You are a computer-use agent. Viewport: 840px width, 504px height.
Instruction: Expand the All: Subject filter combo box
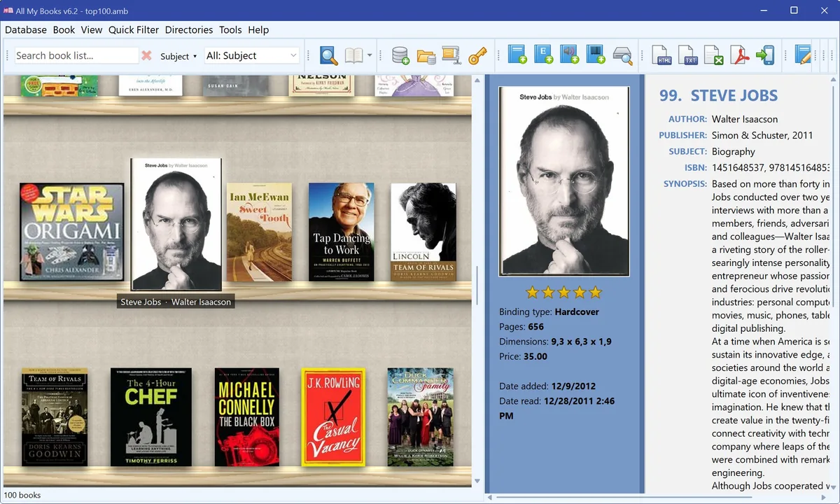(252, 55)
